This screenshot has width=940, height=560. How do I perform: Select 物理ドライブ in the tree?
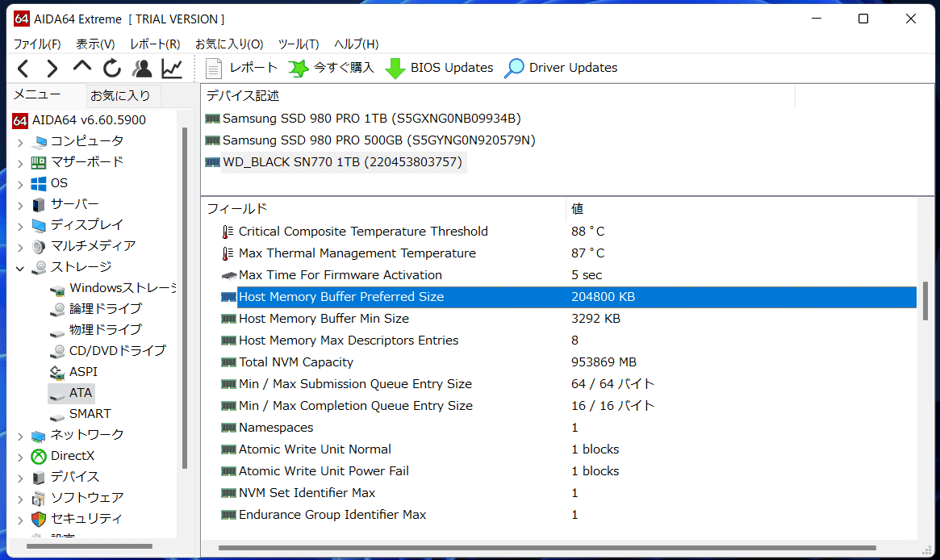point(106,330)
